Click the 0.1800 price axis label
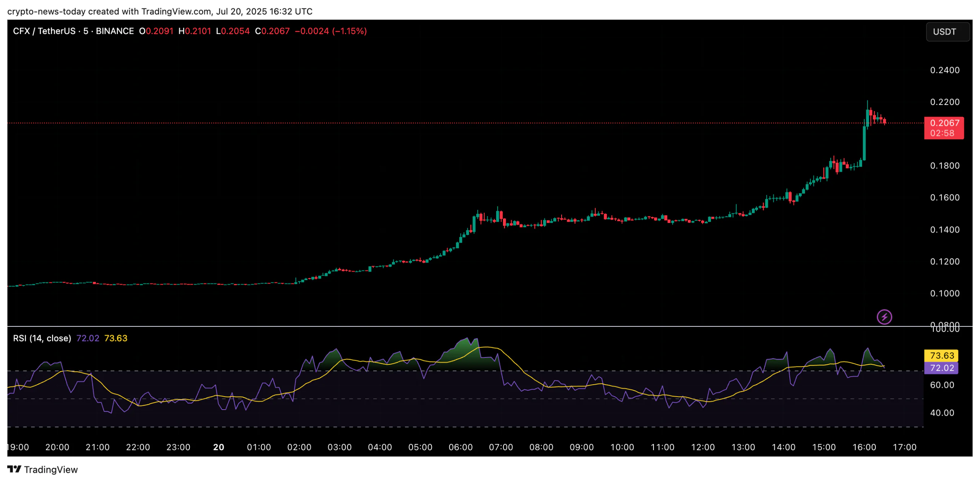Image resolution: width=980 pixels, height=482 pixels. 944,166
